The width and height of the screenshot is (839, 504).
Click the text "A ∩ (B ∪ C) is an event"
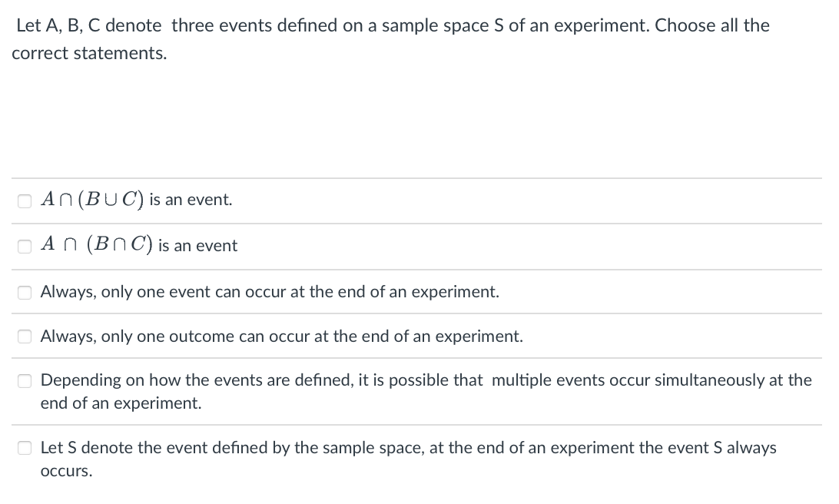134,200
